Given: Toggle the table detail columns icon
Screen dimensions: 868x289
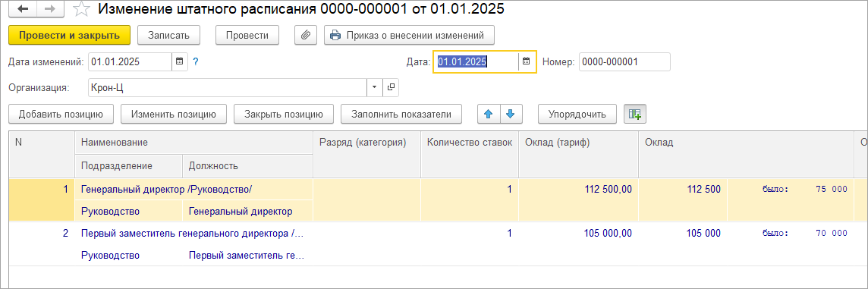Looking at the screenshot, I should pyautogui.click(x=634, y=114).
